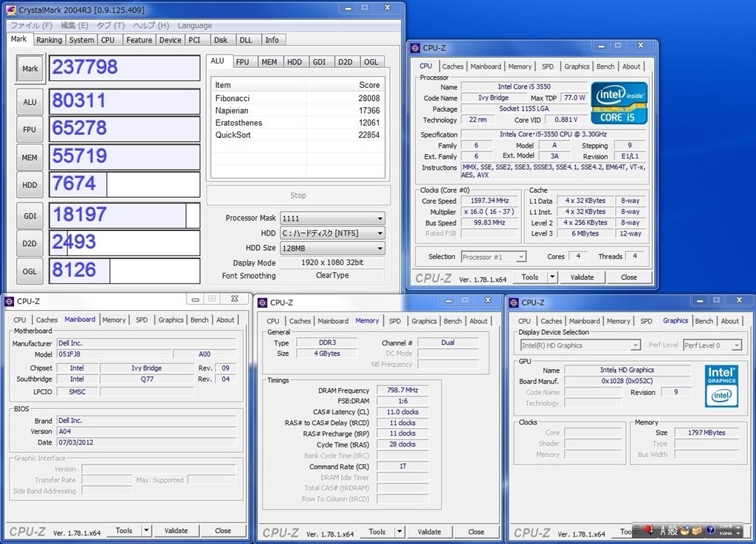Click the GDI score progress bar 18197

click(x=124, y=216)
